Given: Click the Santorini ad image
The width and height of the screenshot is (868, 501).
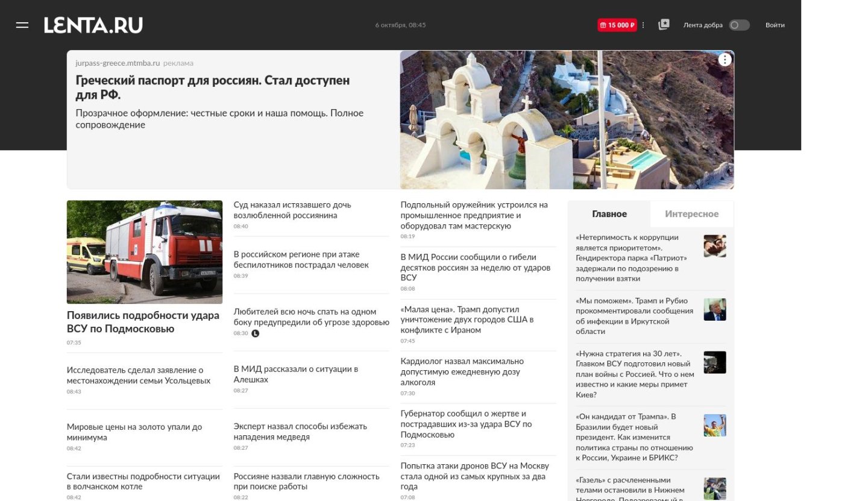Looking at the screenshot, I should 567,119.
